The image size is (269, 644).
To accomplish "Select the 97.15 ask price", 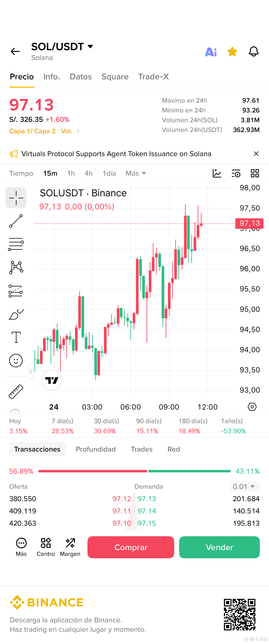I will (147, 523).
